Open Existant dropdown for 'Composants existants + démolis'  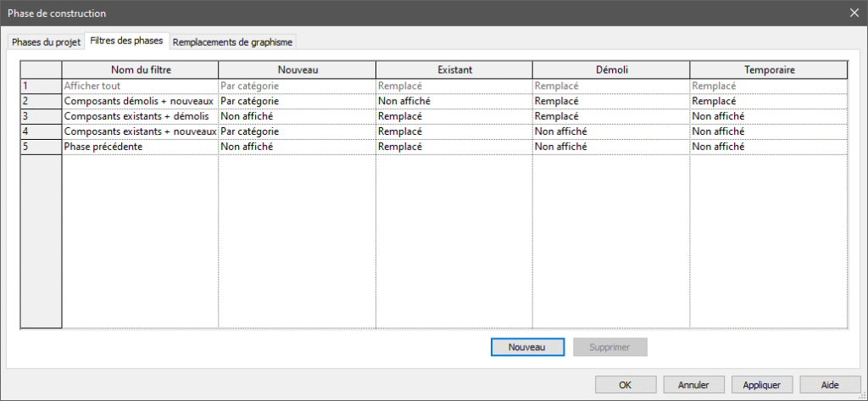453,116
